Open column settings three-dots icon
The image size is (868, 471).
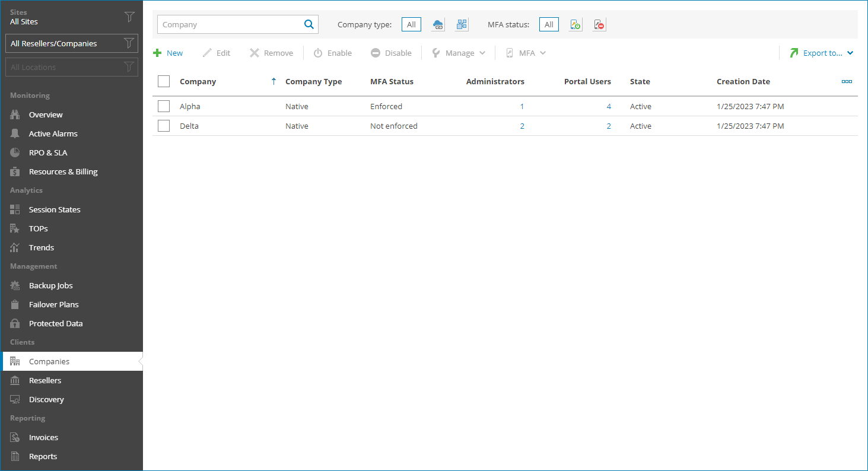[x=847, y=82]
